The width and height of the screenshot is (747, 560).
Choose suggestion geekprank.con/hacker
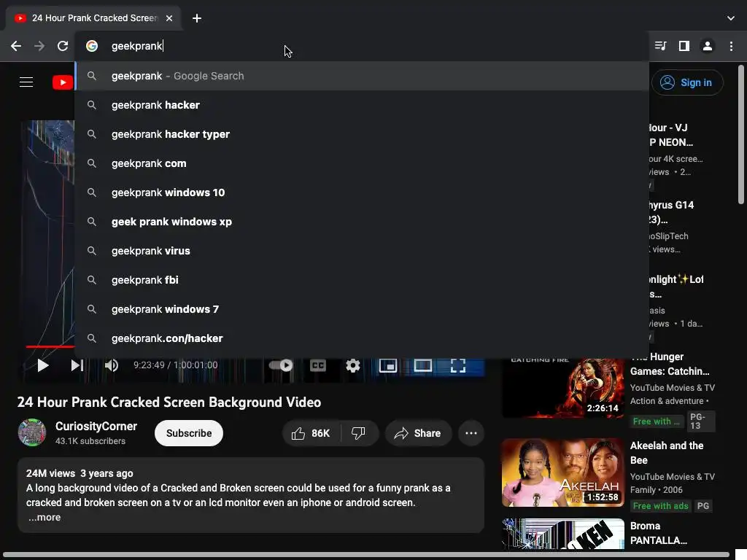(362, 338)
